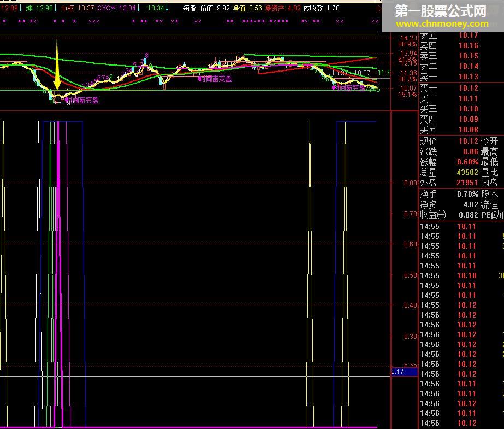Click the 量比 label
Viewport: 504px width, 429px height.
[490, 172]
